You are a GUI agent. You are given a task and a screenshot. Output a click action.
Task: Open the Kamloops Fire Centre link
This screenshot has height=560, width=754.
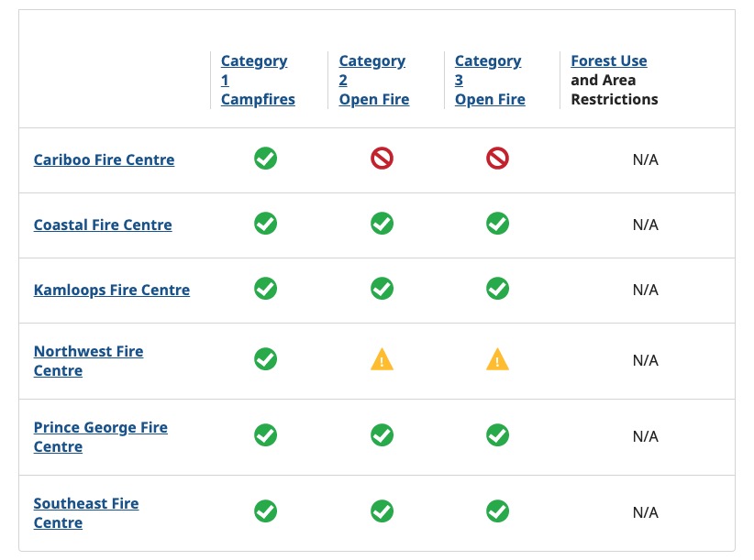[112, 290]
